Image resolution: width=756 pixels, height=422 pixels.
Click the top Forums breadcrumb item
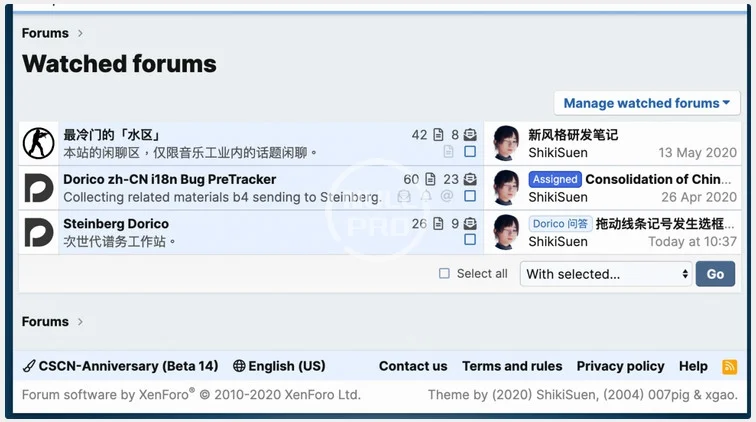45,33
